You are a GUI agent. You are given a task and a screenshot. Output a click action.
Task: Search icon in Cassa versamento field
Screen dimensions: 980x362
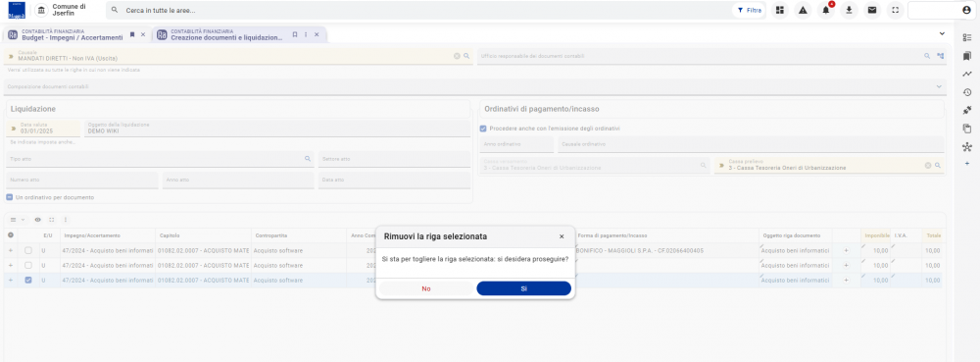coord(703,166)
